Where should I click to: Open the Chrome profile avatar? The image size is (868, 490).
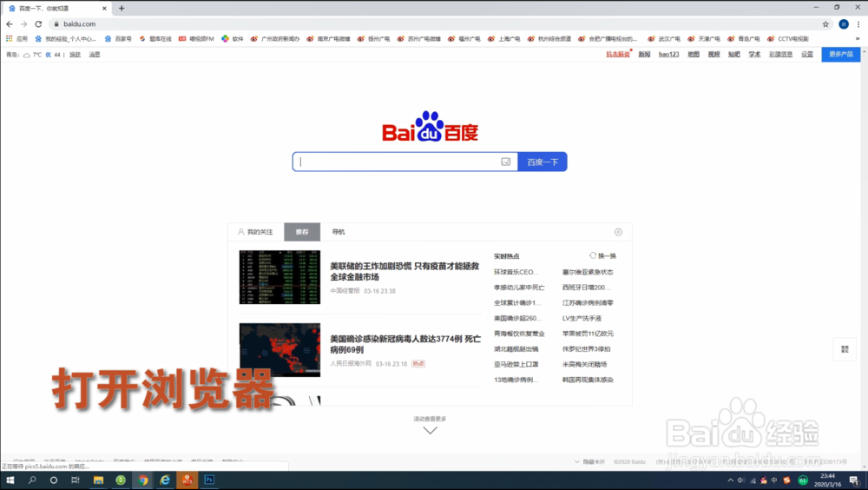844,23
